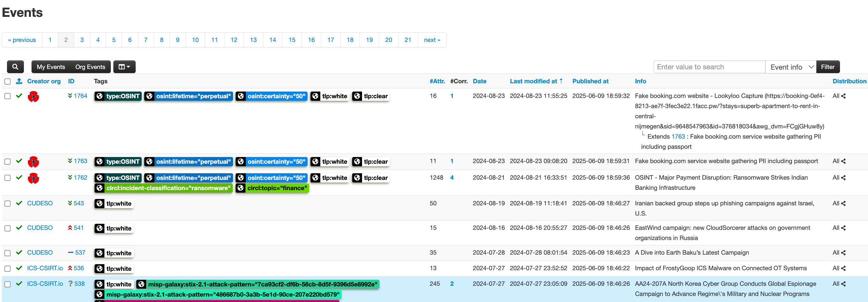Click the share icon for event 543

[843, 203]
